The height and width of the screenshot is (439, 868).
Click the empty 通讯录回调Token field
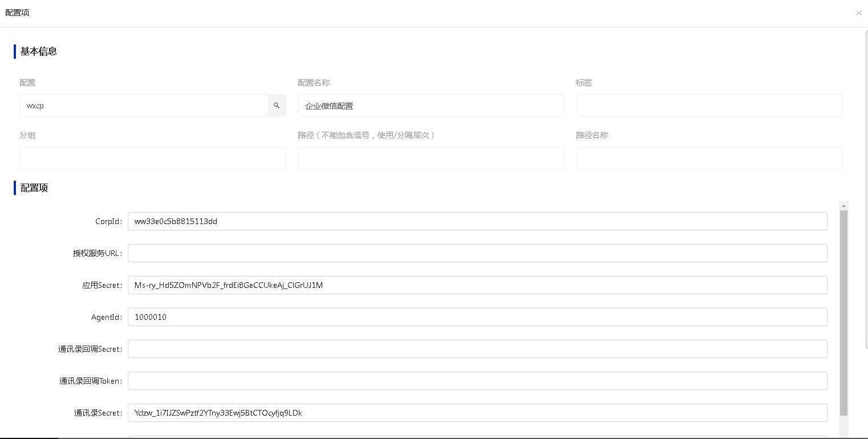point(477,381)
